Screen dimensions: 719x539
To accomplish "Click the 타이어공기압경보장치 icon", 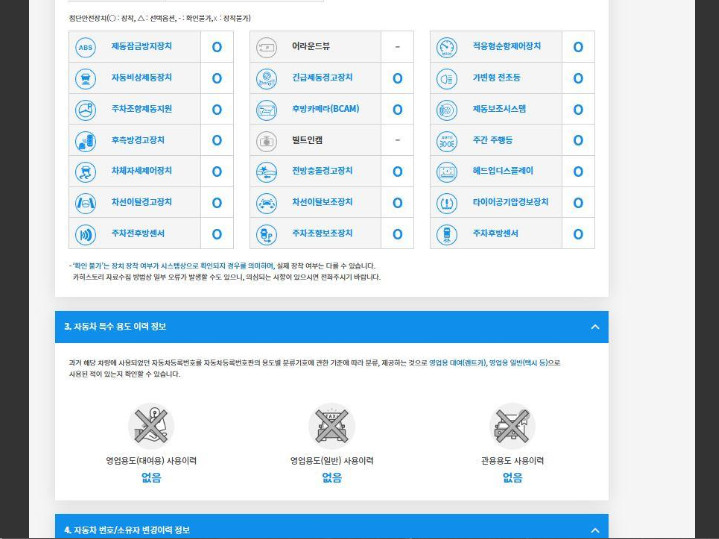I will click(446, 203).
